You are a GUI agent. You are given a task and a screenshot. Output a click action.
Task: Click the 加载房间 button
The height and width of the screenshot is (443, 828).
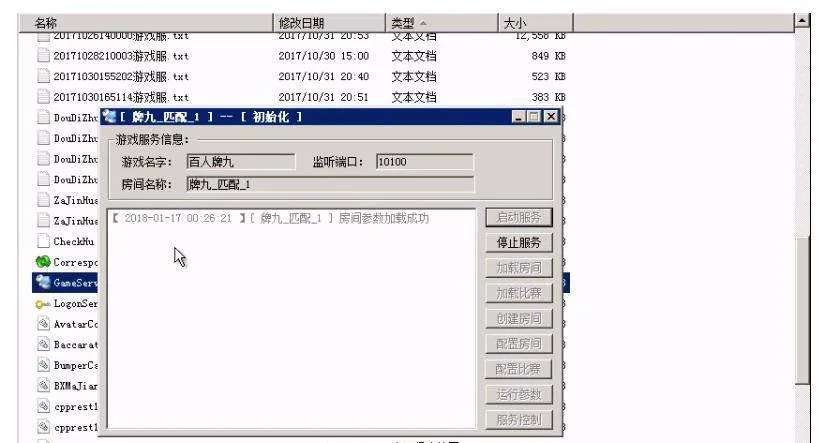pyautogui.click(x=519, y=268)
